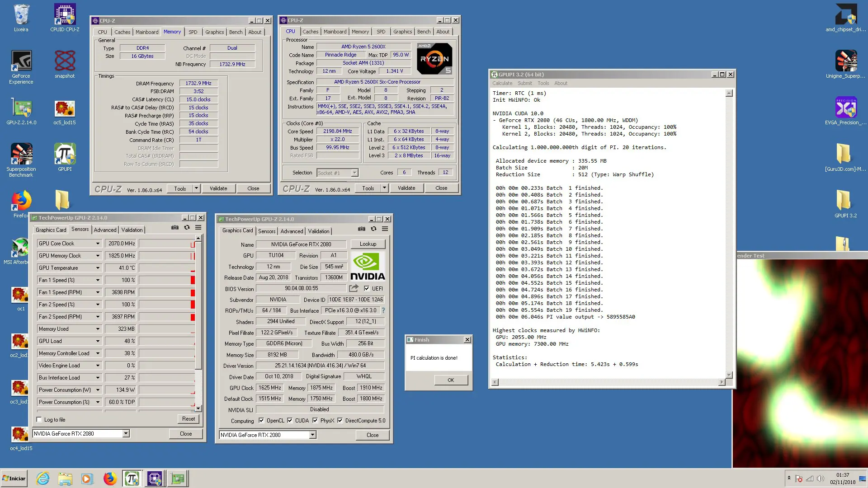The height and width of the screenshot is (488, 868).
Task: Launch Superposition Benchmark shortcut
Action: coord(21,160)
